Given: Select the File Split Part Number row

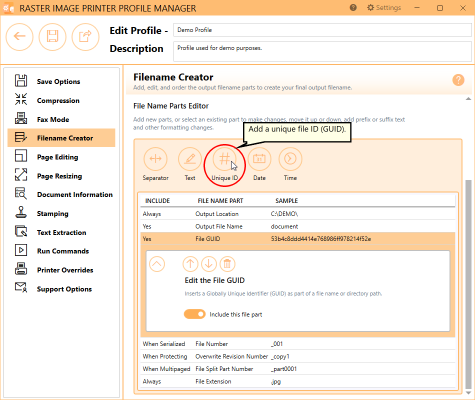Looking at the screenshot, I should tap(298, 369).
